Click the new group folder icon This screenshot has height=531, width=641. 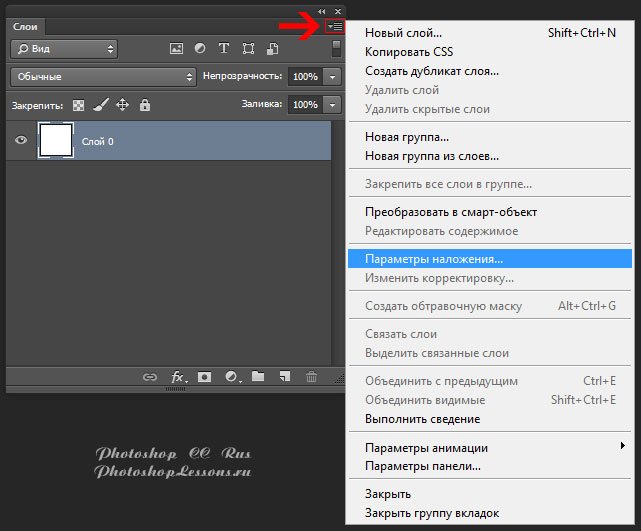258,377
